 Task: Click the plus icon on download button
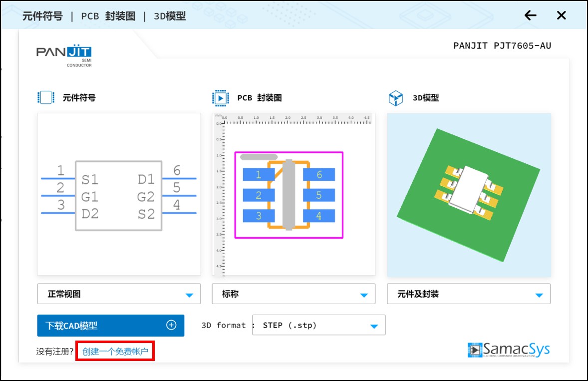point(171,325)
